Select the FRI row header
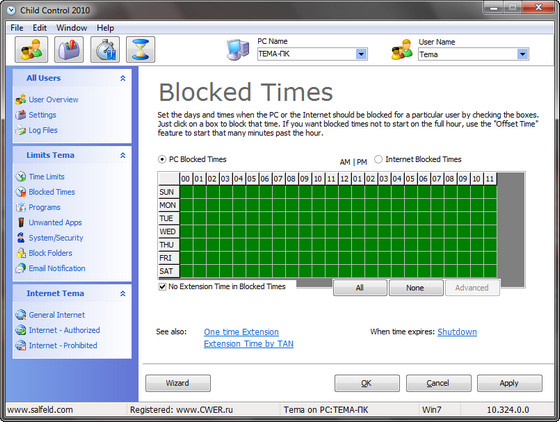 pos(169,258)
